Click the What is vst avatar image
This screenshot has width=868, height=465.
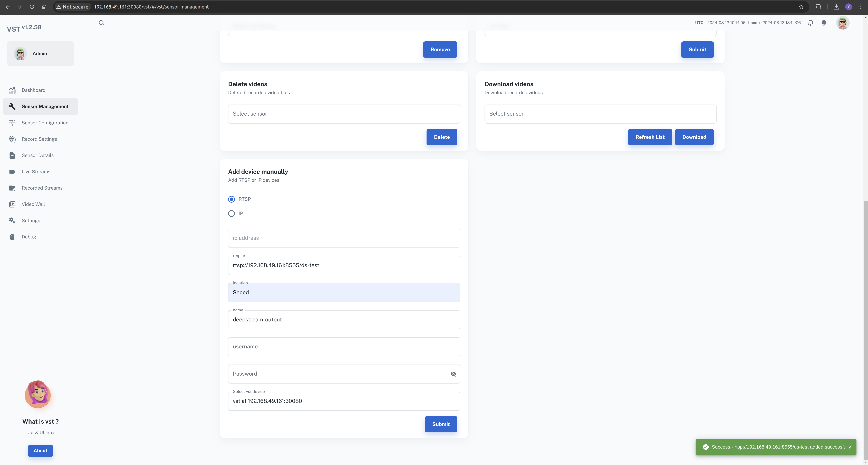tap(38, 395)
